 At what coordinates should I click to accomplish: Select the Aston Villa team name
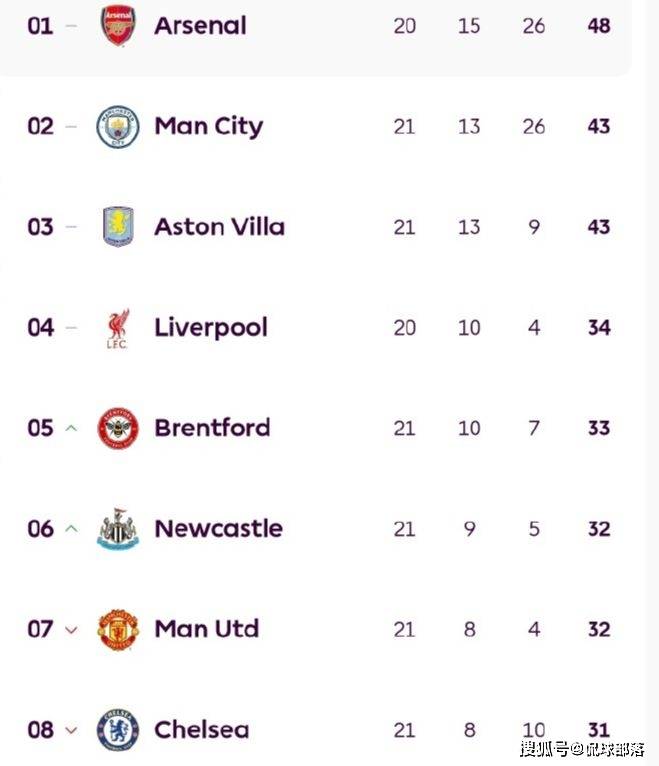219,227
